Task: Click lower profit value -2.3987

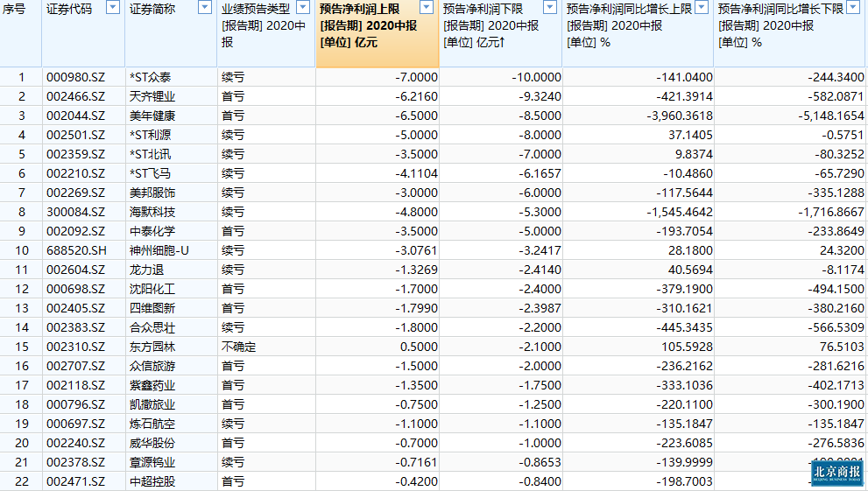Action: point(540,309)
